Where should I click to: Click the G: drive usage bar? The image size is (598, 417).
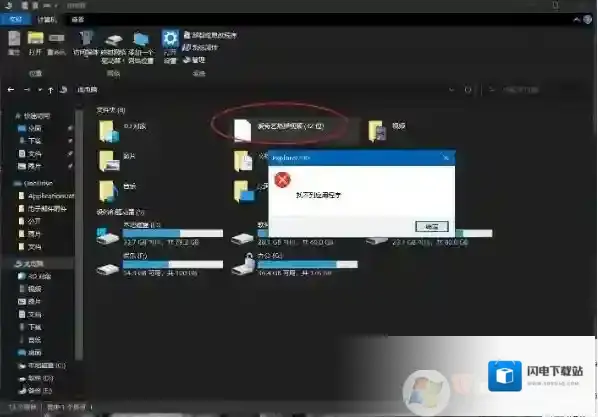click(x=307, y=264)
